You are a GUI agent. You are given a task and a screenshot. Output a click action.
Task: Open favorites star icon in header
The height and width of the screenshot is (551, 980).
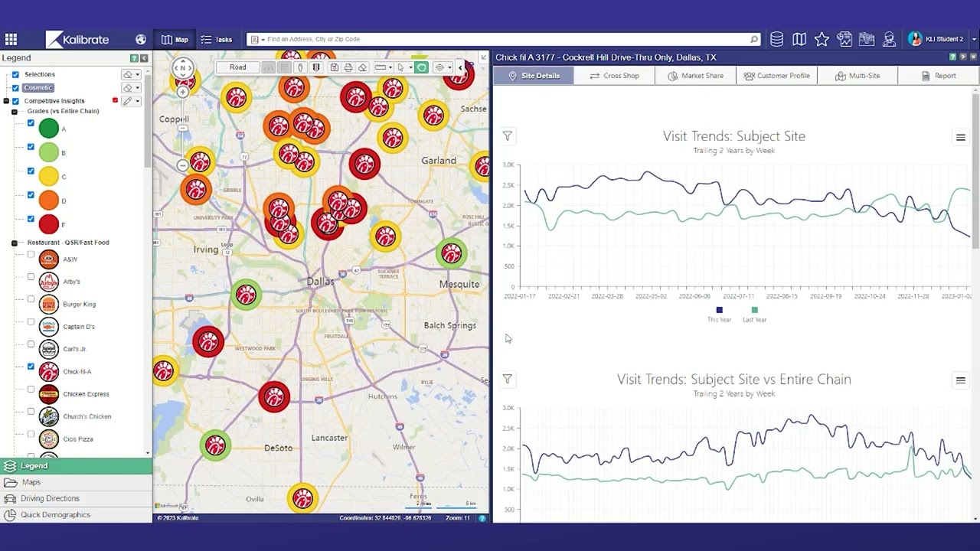pyautogui.click(x=822, y=39)
